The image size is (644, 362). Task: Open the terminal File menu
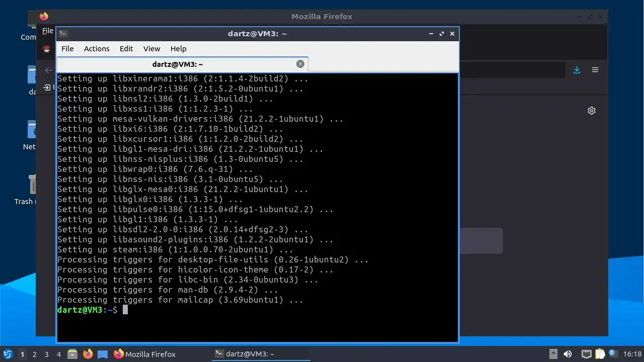coord(67,49)
